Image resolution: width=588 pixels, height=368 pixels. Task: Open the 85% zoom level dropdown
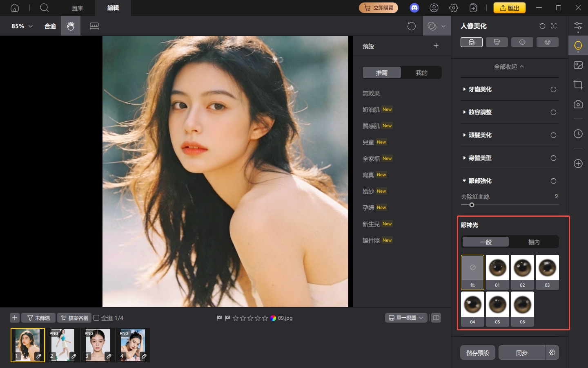[x=20, y=26]
